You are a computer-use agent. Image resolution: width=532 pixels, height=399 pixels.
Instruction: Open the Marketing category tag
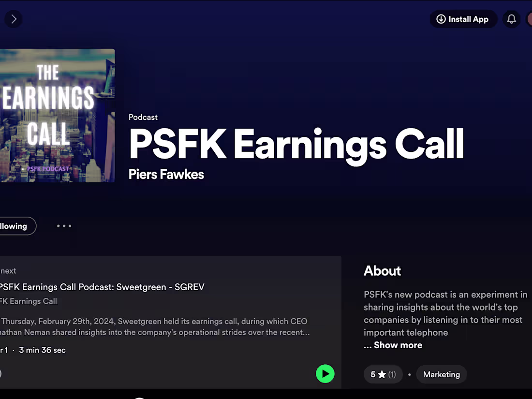442,374
